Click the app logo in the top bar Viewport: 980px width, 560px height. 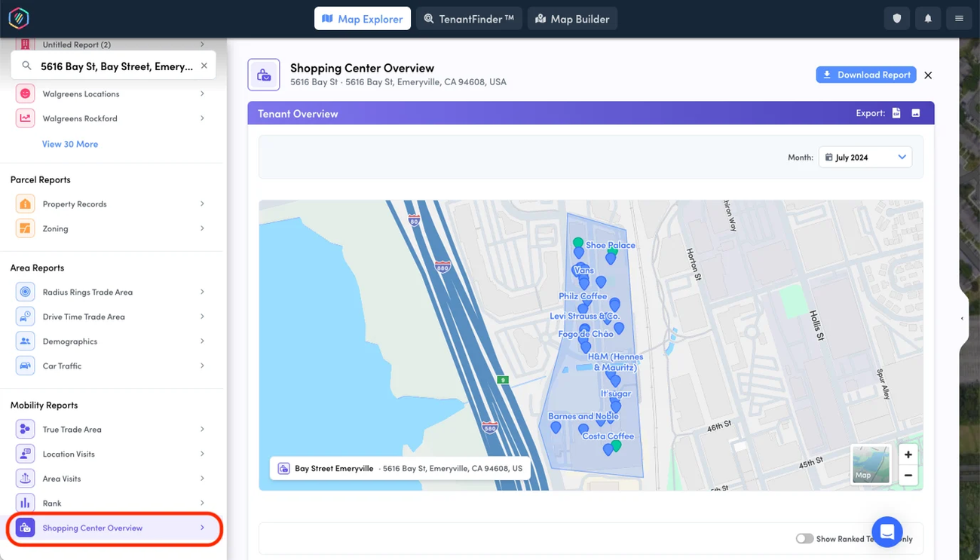19,18
